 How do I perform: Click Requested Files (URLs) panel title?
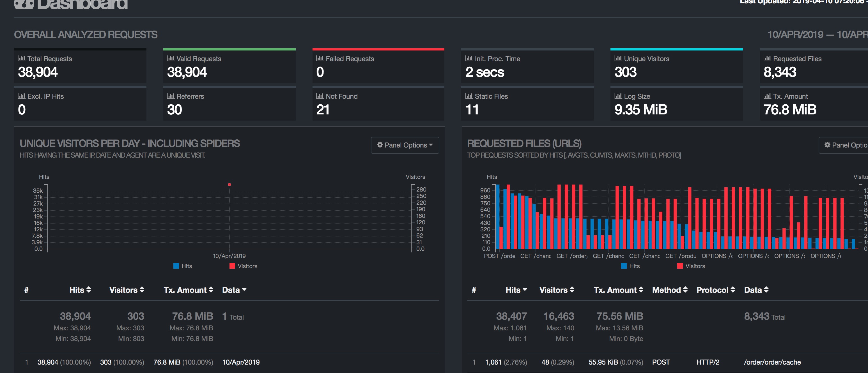[x=524, y=144]
